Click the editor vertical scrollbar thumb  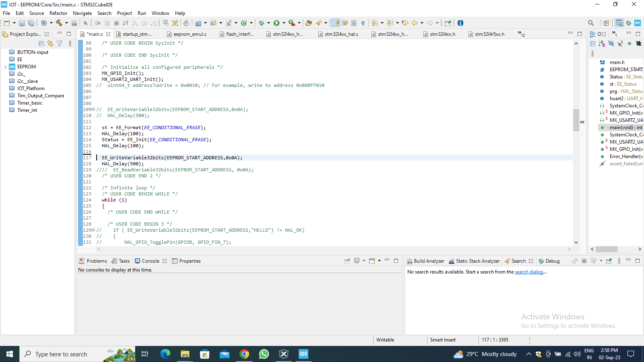[x=576, y=120]
